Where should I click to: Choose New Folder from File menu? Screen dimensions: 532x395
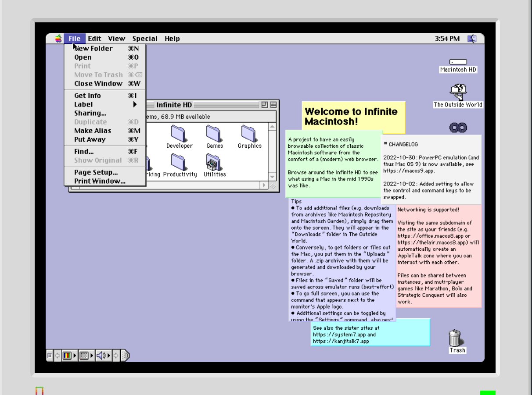[x=105, y=49]
